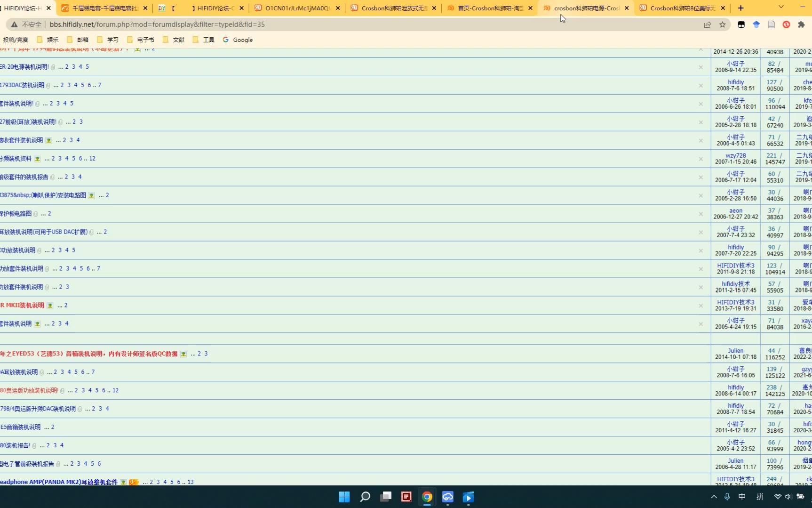This screenshot has width=812, height=508.
Task: Open the cloud chat app on taskbar
Action: coord(448,497)
